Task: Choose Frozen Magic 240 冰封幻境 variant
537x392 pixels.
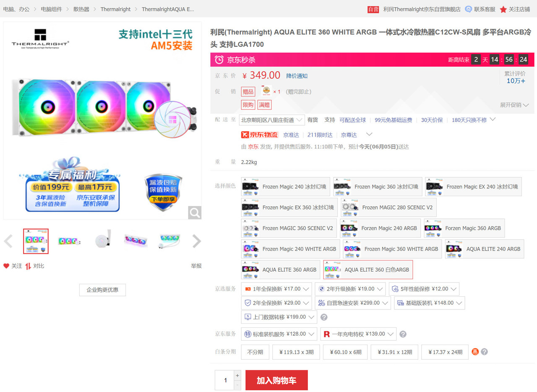Action: click(x=286, y=187)
